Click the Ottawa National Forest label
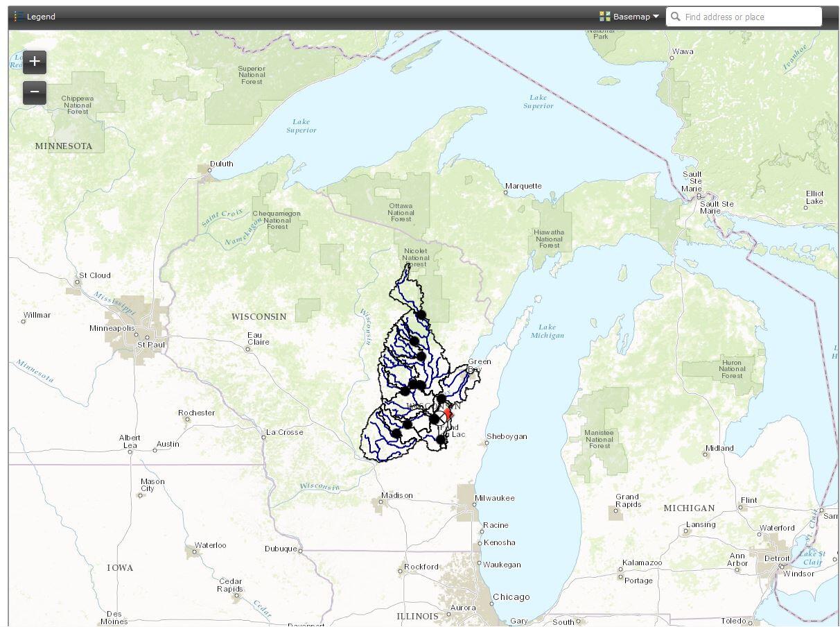 (x=401, y=212)
